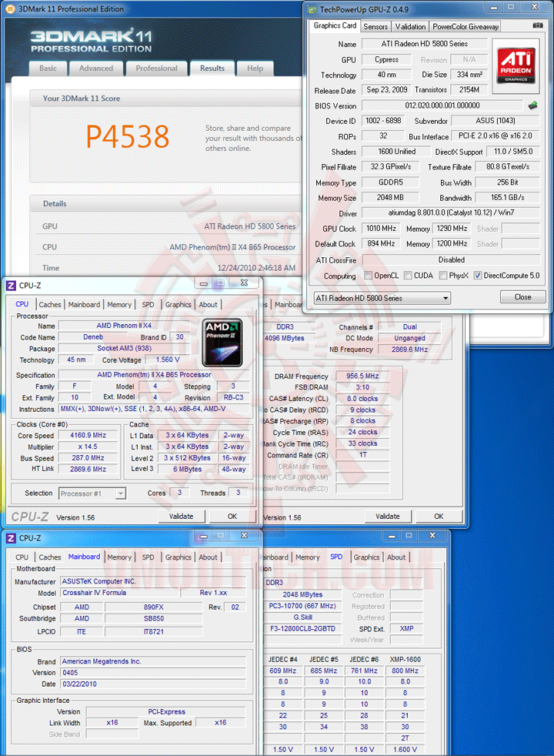The width and height of the screenshot is (554, 756).
Task: Click GPU Clock value 1010 MHz in GPU-Z
Action: coord(381,229)
